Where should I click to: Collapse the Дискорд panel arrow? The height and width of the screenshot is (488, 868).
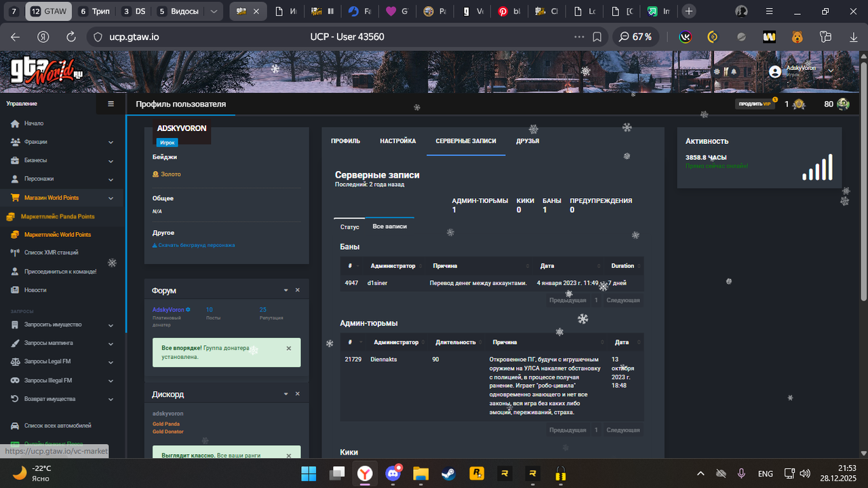point(286,394)
